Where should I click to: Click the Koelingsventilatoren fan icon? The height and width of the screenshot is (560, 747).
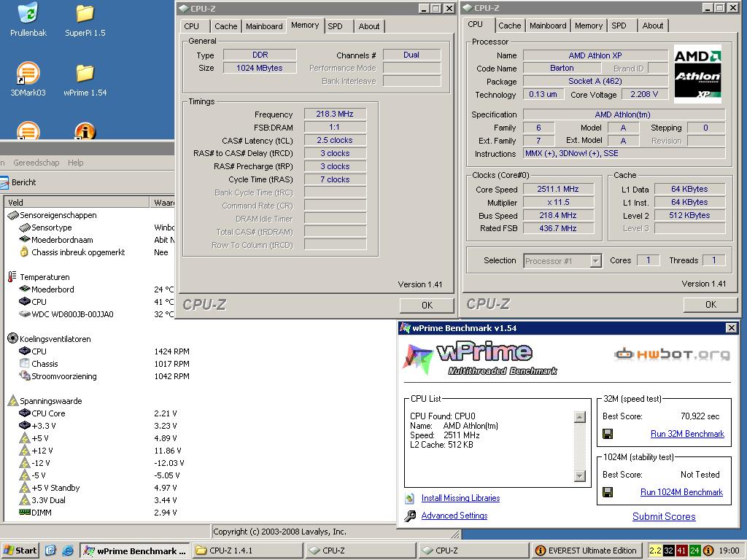13,338
